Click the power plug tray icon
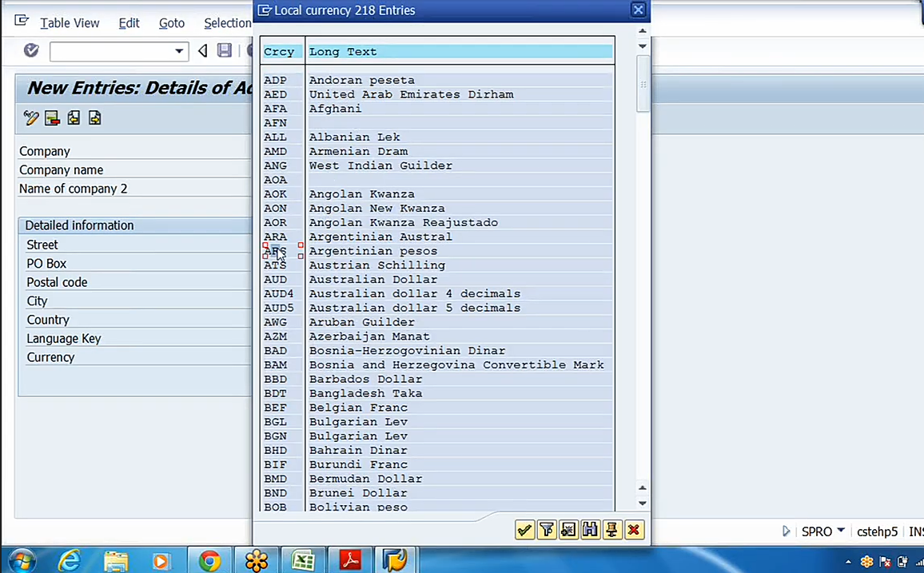The image size is (924, 573). point(902,562)
